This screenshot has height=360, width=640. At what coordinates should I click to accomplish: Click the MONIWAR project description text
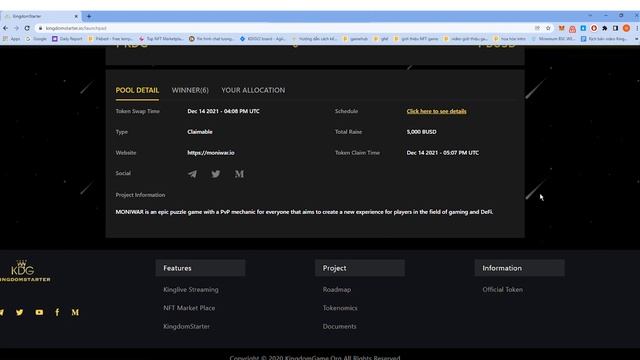(x=304, y=212)
